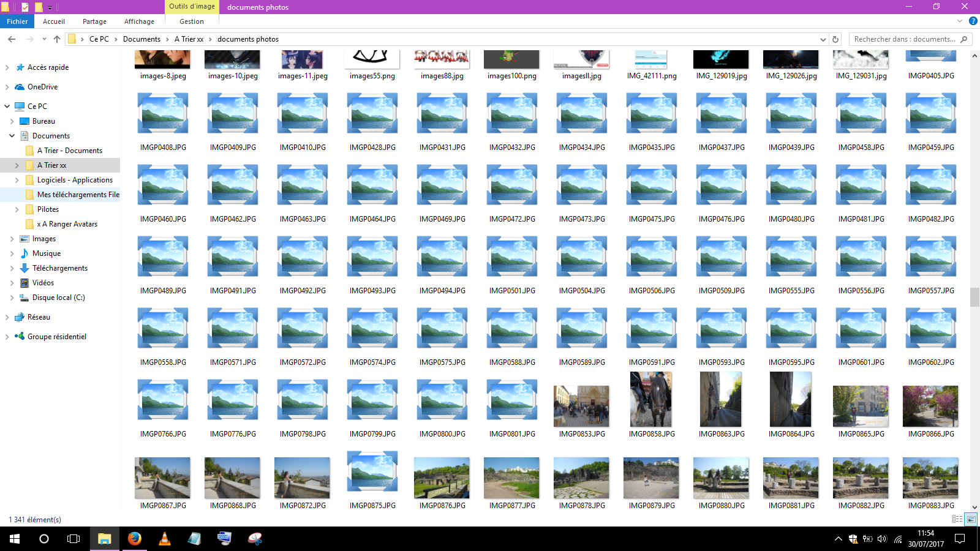
Task: Expand Accès rapide tree node
Action: (x=7, y=67)
